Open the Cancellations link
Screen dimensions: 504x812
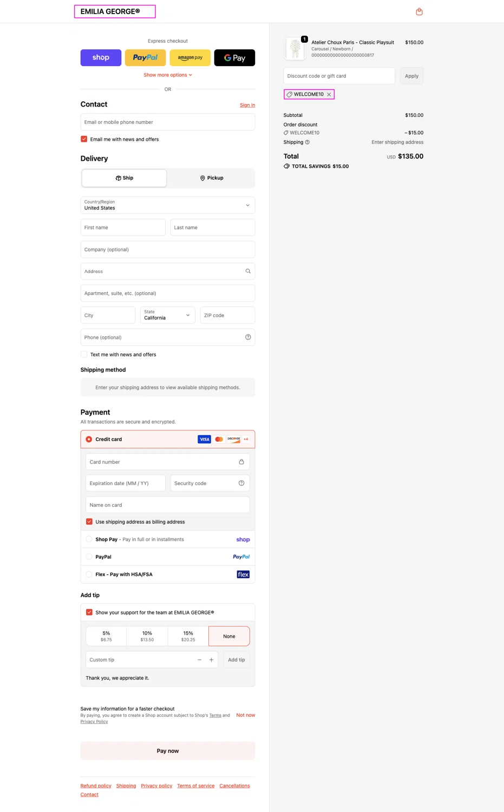click(x=234, y=786)
